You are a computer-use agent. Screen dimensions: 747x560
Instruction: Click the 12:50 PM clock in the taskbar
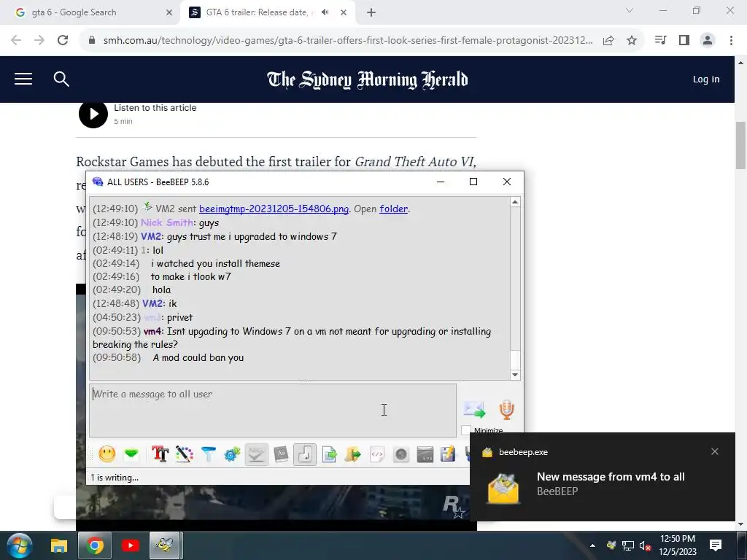(678, 539)
